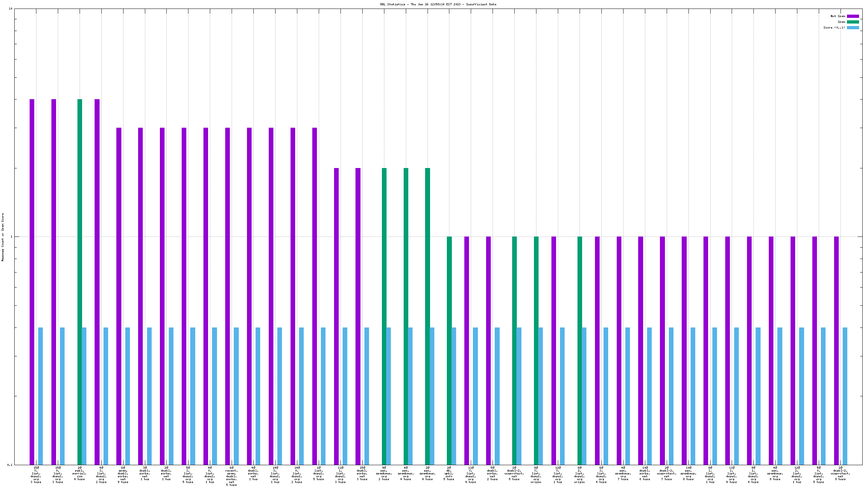The height and width of the screenshot is (488, 868).
Task: Click the Message Count or Spam Score axis label
Action: tap(3, 237)
